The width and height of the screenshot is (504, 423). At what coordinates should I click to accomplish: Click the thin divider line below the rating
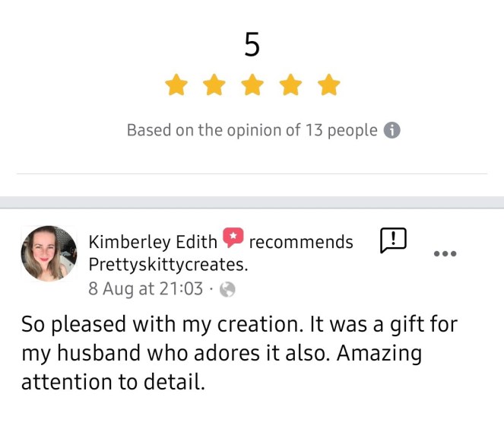(252, 173)
